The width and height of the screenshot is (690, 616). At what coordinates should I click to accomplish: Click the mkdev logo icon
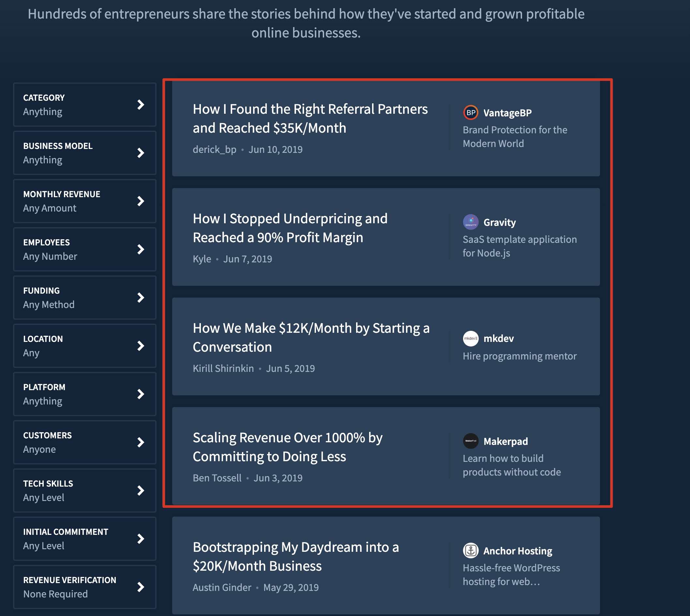(x=470, y=338)
